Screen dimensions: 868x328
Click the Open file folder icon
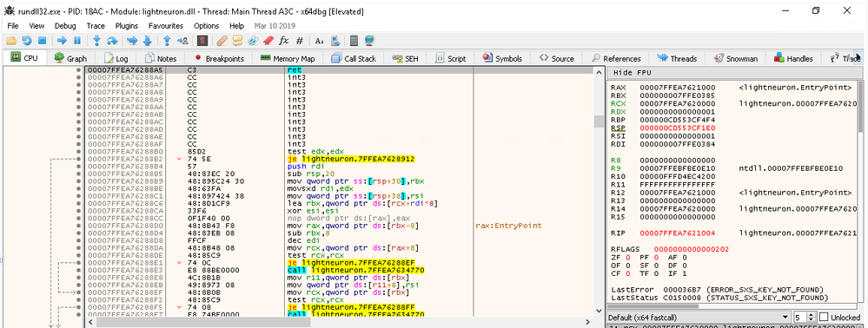coord(11,41)
